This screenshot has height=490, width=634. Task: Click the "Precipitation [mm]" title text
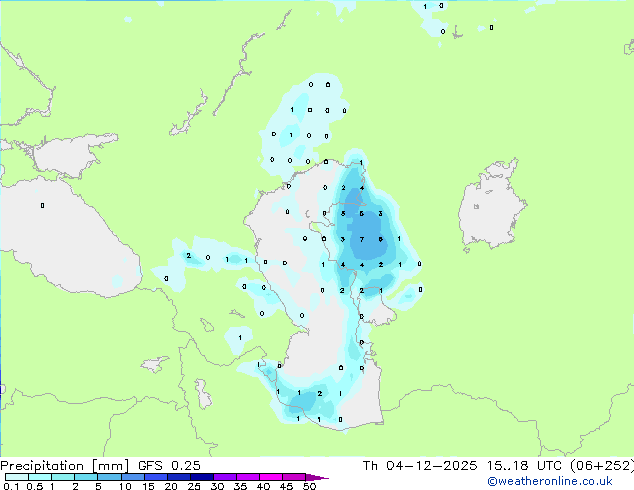(65, 466)
